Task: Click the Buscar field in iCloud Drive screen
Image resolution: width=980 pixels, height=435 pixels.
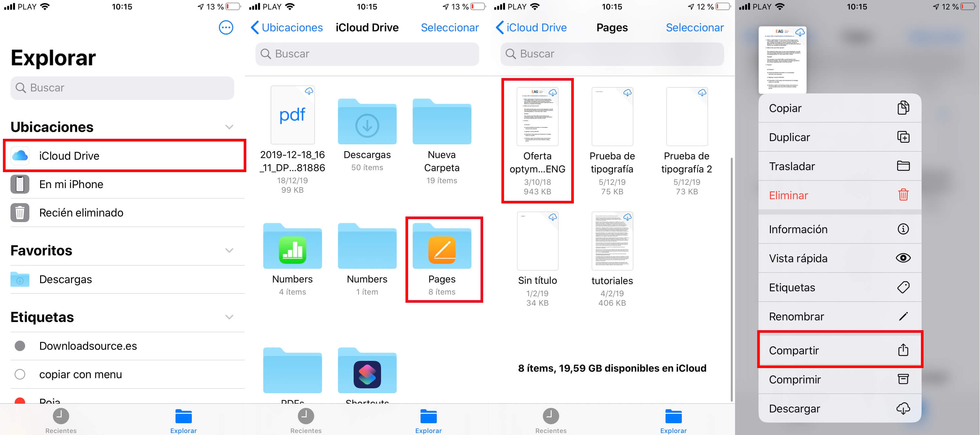Action: (367, 54)
